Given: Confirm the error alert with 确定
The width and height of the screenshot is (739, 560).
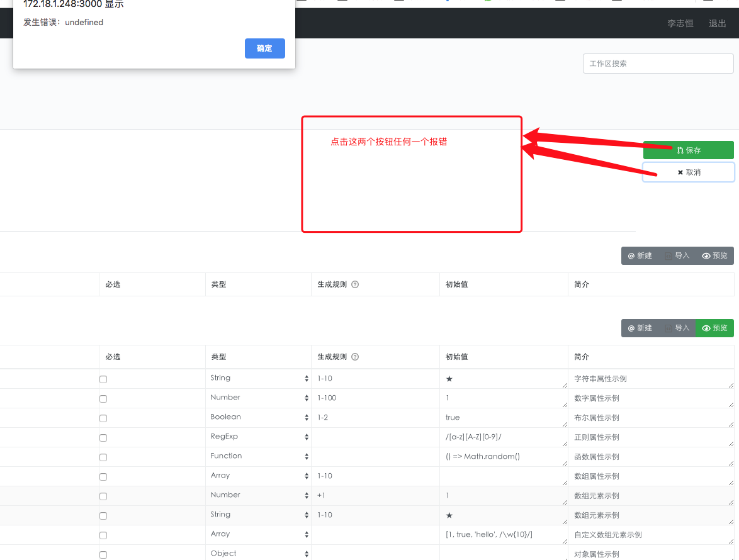Looking at the screenshot, I should point(264,48).
